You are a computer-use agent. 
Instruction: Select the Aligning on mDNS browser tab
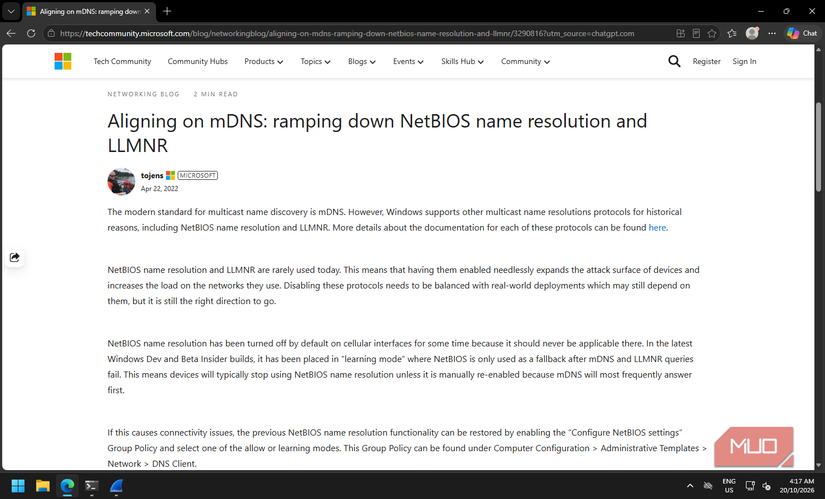[x=89, y=11]
